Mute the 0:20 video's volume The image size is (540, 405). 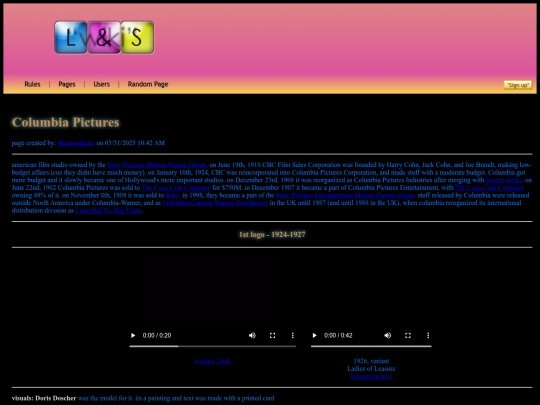coord(252,335)
